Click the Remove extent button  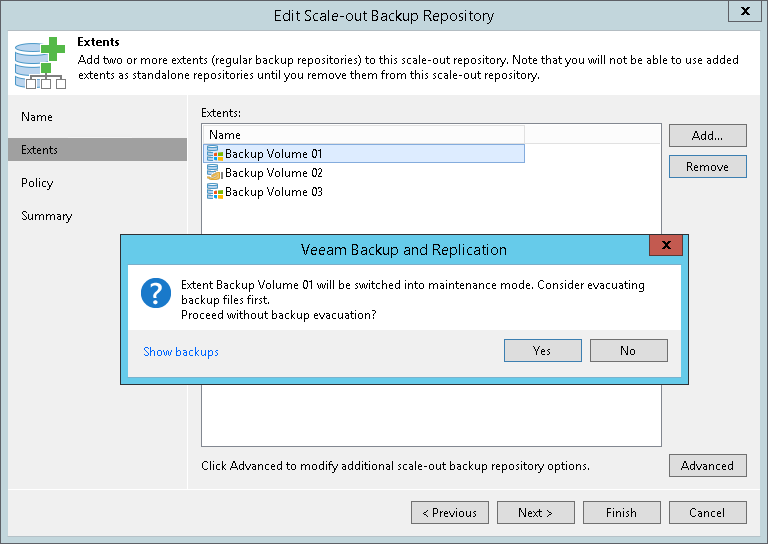707,167
